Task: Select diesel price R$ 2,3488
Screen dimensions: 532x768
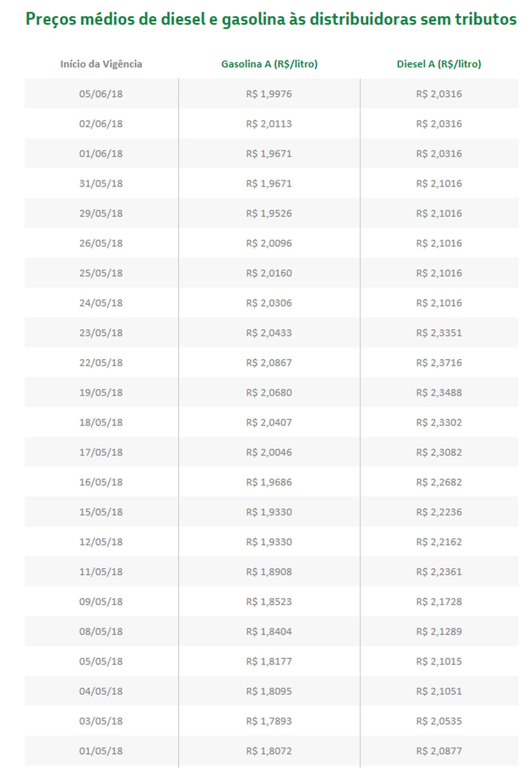Action: click(439, 392)
